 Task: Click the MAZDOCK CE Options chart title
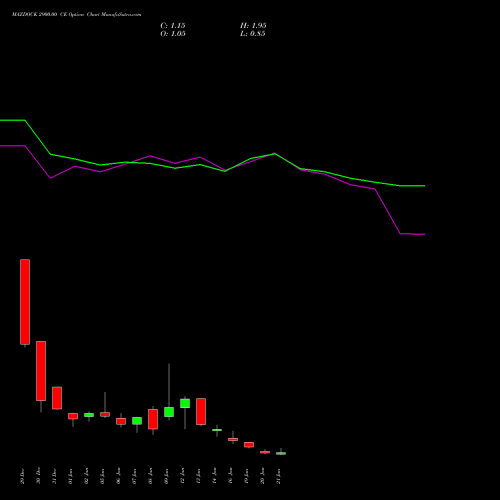(x=77, y=15)
